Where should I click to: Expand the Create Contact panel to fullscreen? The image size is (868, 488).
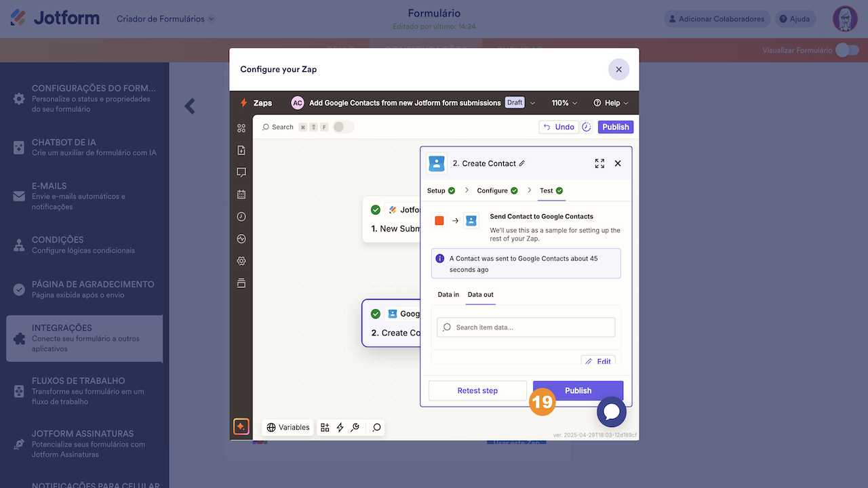[x=599, y=163]
